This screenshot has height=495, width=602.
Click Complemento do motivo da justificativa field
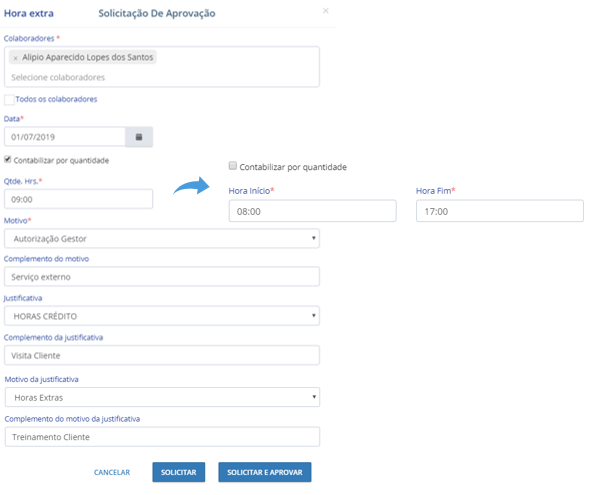tap(161, 437)
